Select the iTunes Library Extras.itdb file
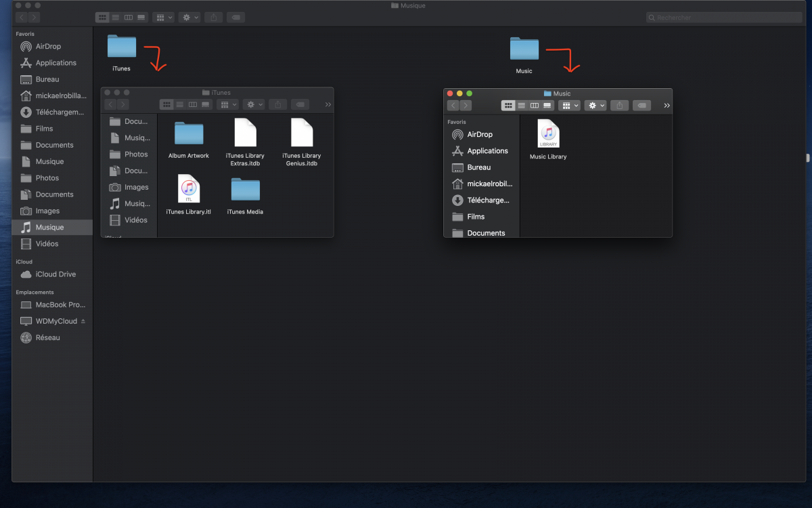This screenshot has width=812, height=508. pyautogui.click(x=245, y=133)
